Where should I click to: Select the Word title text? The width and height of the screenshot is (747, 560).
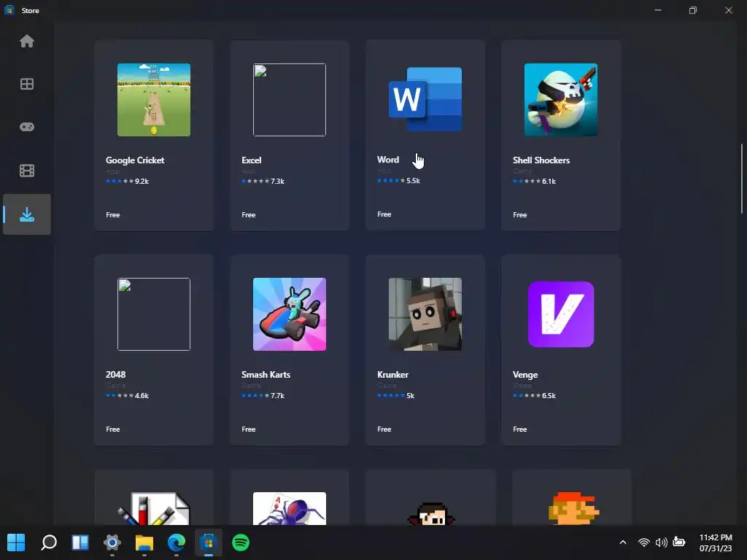(x=388, y=160)
